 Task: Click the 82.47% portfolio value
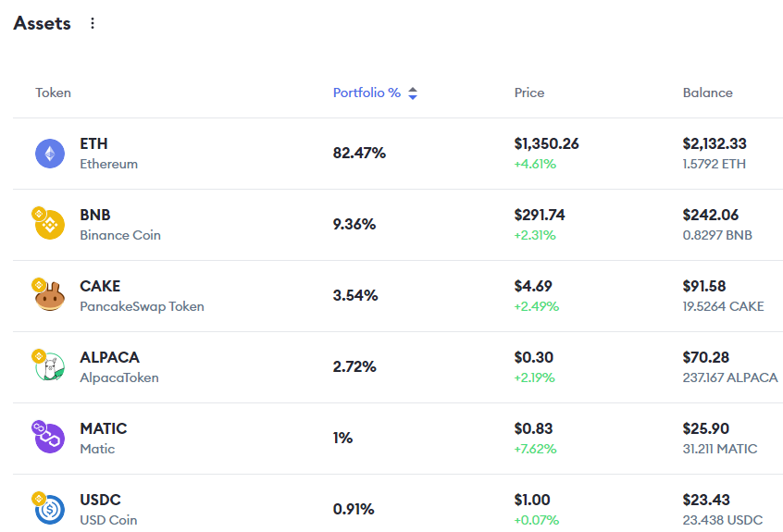click(x=359, y=154)
